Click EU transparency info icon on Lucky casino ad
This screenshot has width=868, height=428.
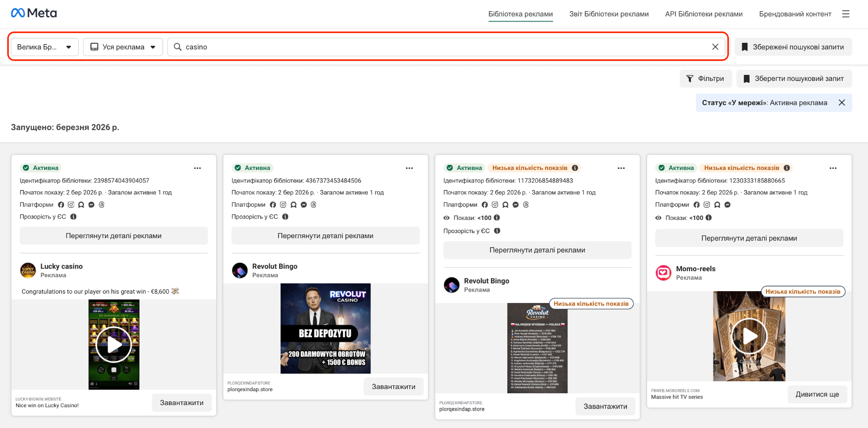(x=73, y=217)
